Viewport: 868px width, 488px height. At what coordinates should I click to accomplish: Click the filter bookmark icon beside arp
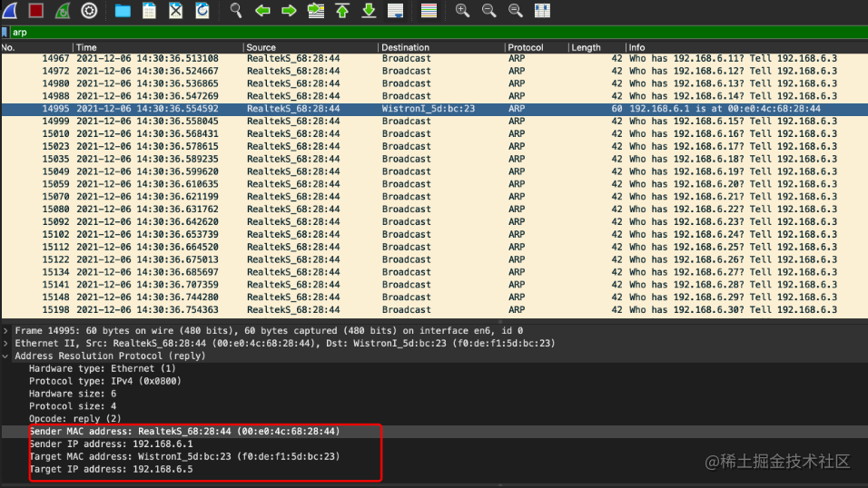[5, 32]
